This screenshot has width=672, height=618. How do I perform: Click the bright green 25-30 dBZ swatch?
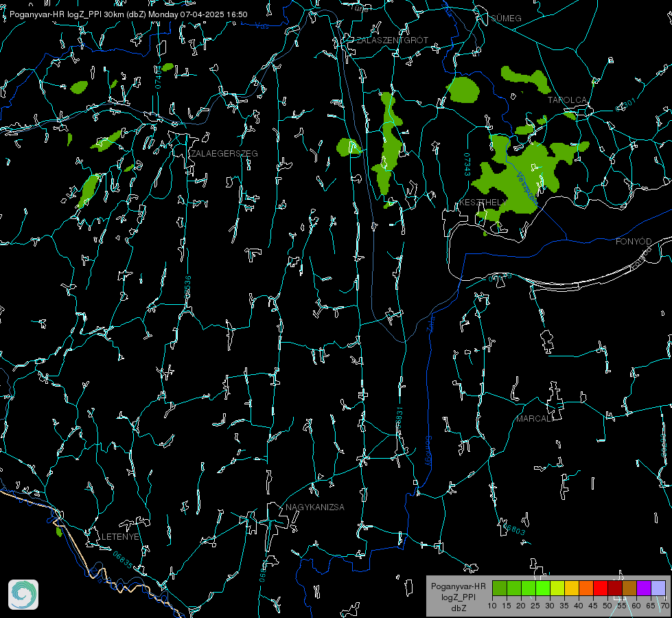[542, 588]
